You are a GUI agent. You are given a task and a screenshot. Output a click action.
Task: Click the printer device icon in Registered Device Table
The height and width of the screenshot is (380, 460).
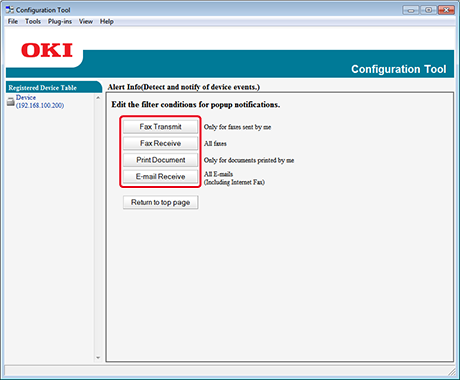pyautogui.click(x=11, y=102)
